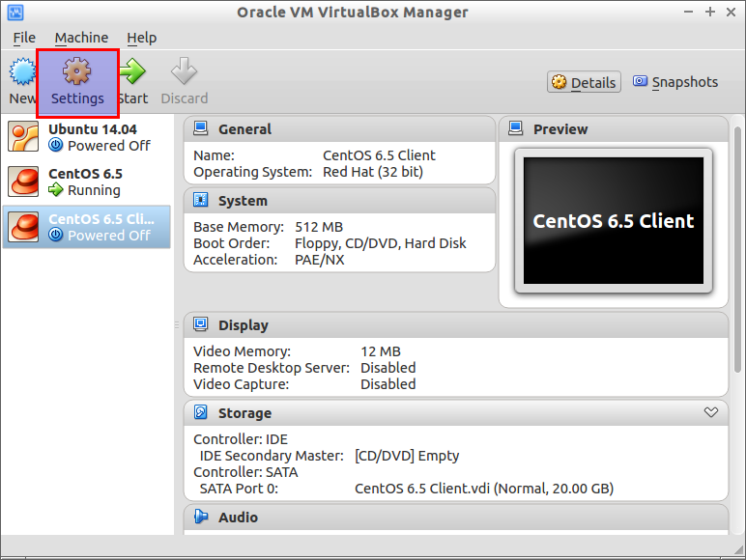Open the Machine menu
This screenshot has height=560, width=746.
(x=81, y=38)
